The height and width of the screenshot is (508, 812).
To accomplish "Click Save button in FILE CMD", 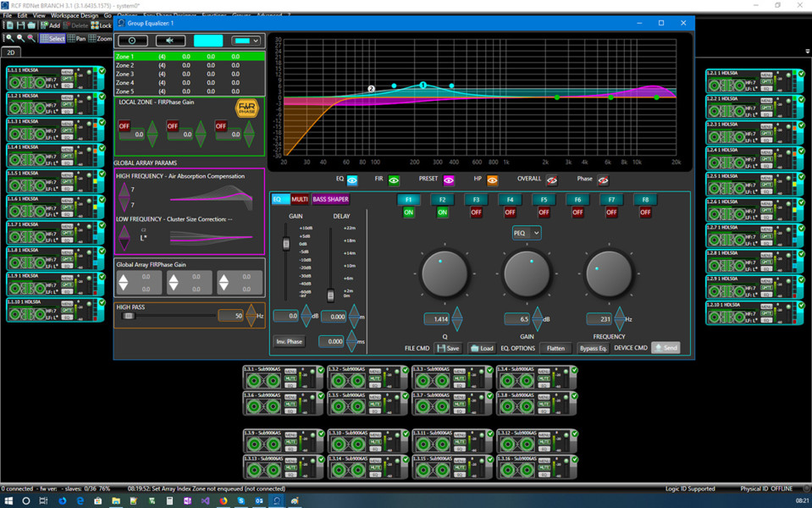I will point(449,348).
